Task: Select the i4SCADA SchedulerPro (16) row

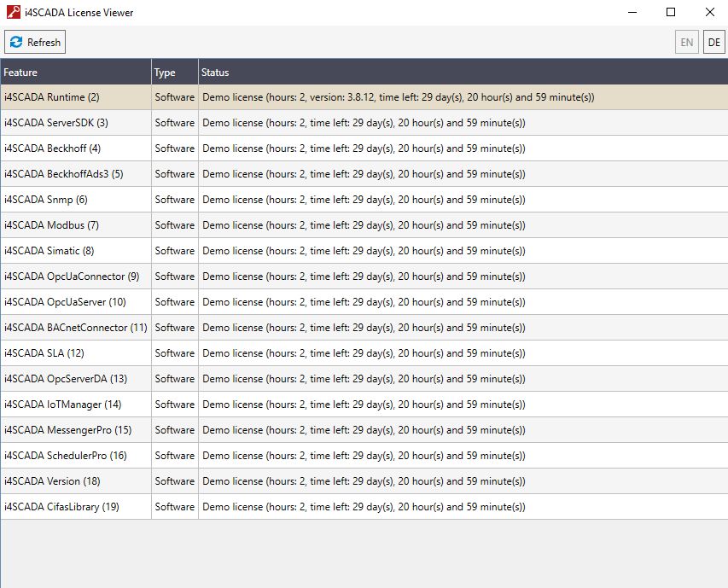Action: point(364,456)
